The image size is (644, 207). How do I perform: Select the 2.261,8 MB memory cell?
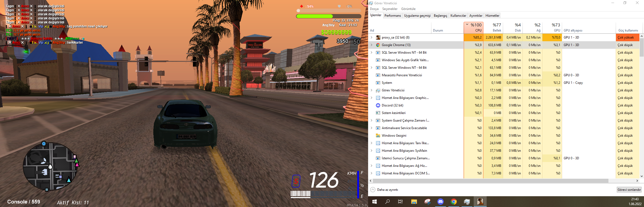493,37
